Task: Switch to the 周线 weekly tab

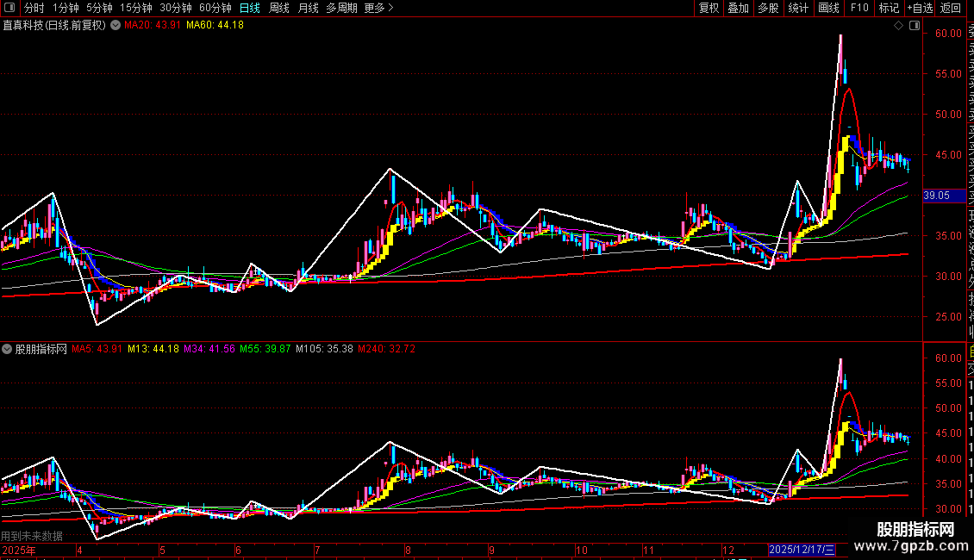Action: coord(279,8)
